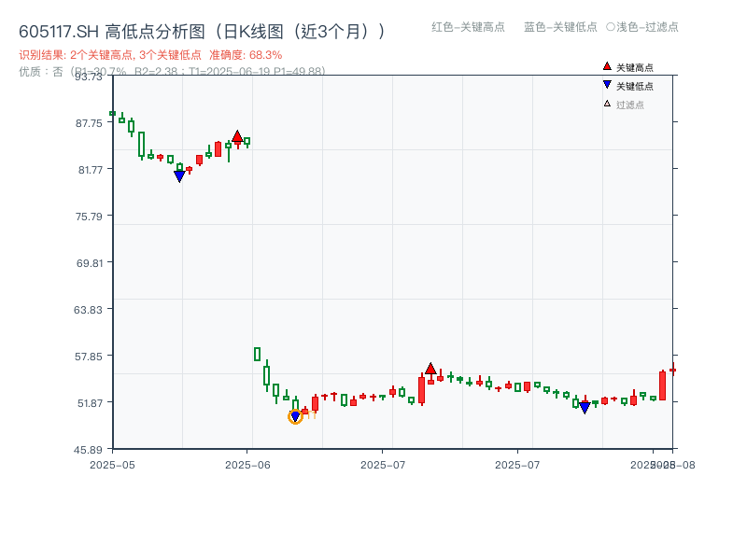Viewport: 747px width, 560px height.
Task: Click the blue key-low triangle marker in mid-May
Action: (x=179, y=175)
